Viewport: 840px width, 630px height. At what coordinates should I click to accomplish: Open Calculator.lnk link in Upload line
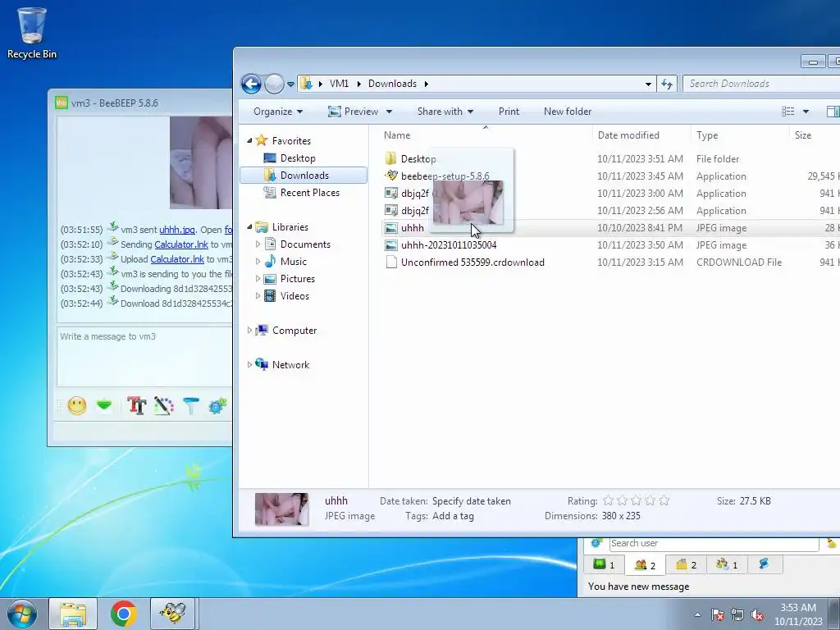177,259
